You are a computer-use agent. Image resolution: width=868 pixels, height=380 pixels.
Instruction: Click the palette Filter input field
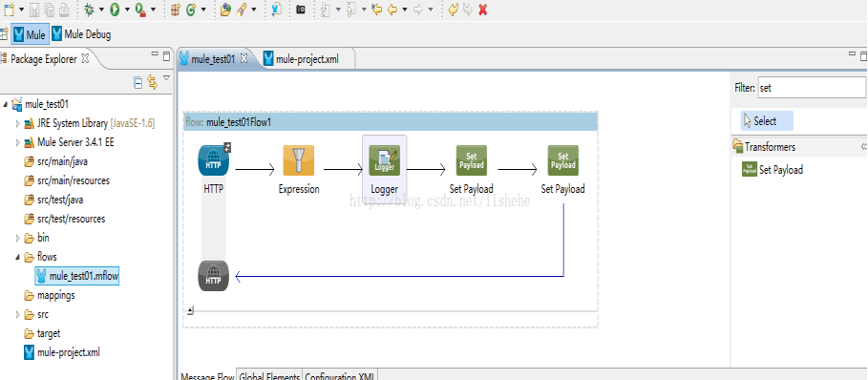pyautogui.click(x=811, y=88)
